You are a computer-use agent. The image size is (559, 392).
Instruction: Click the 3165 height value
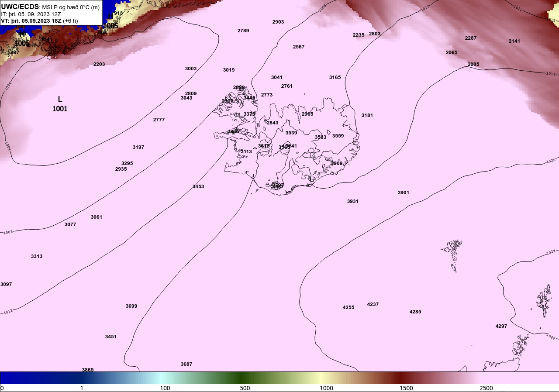click(335, 77)
